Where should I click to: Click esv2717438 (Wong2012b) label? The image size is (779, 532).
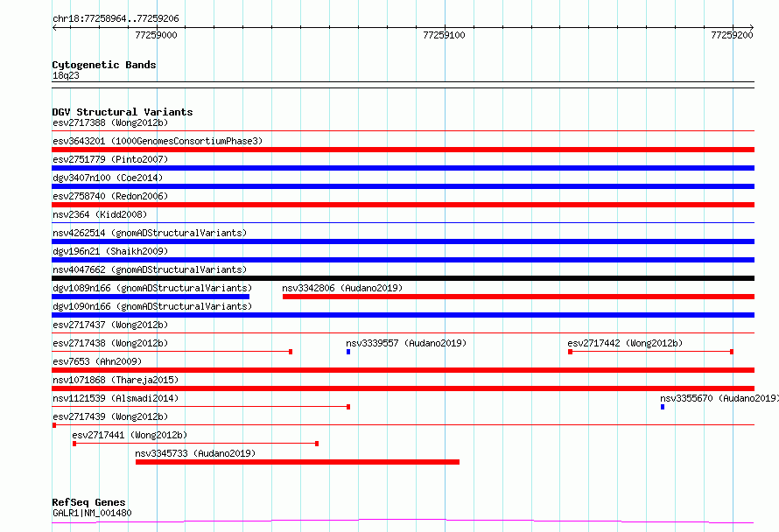pos(110,343)
